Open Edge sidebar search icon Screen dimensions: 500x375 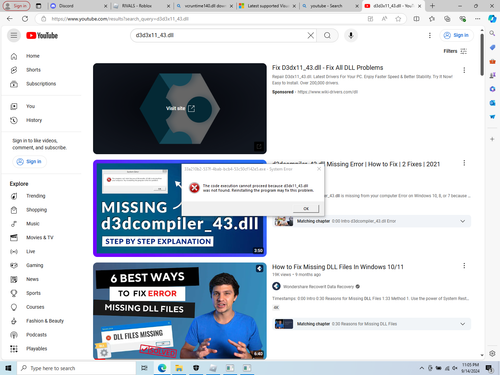click(492, 33)
